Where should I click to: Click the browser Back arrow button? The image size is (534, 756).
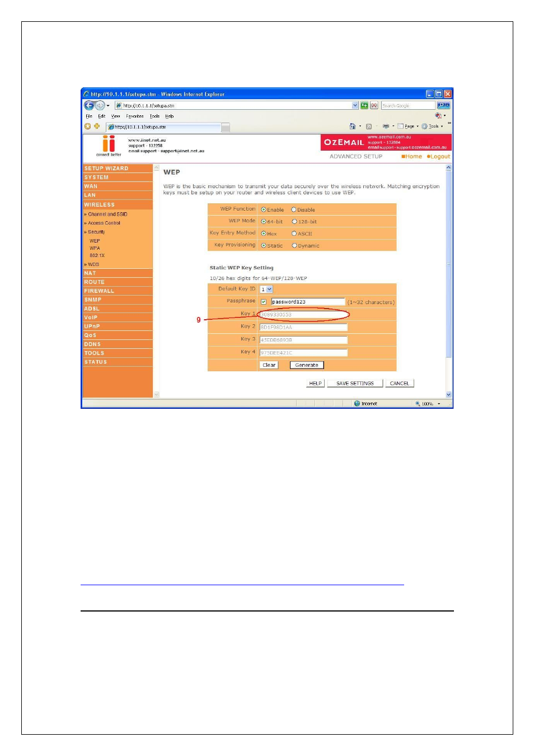click(89, 105)
